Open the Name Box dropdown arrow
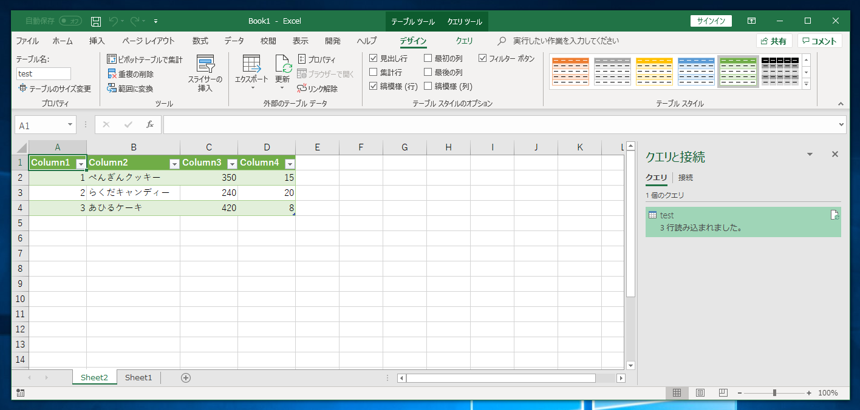This screenshot has width=860, height=410. pyautogui.click(x=70, y=125)
